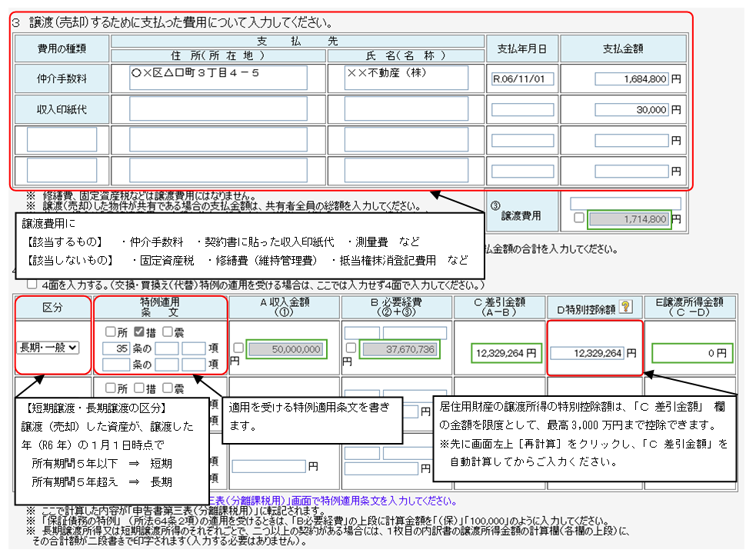The image size is (756, 553).
Task: Click the payment date field in the 収入印紙代 row
Action: point(522,110)
